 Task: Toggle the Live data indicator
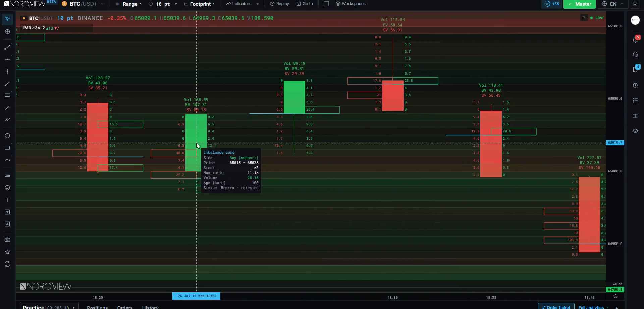click(597, 18)
